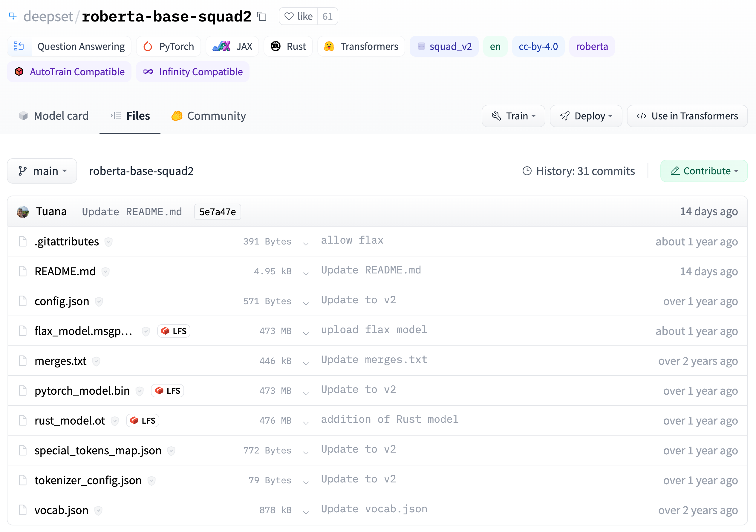Screen dimensions: 756x532
Task: Click Tuana's avatar image
Action: (23, 212)
